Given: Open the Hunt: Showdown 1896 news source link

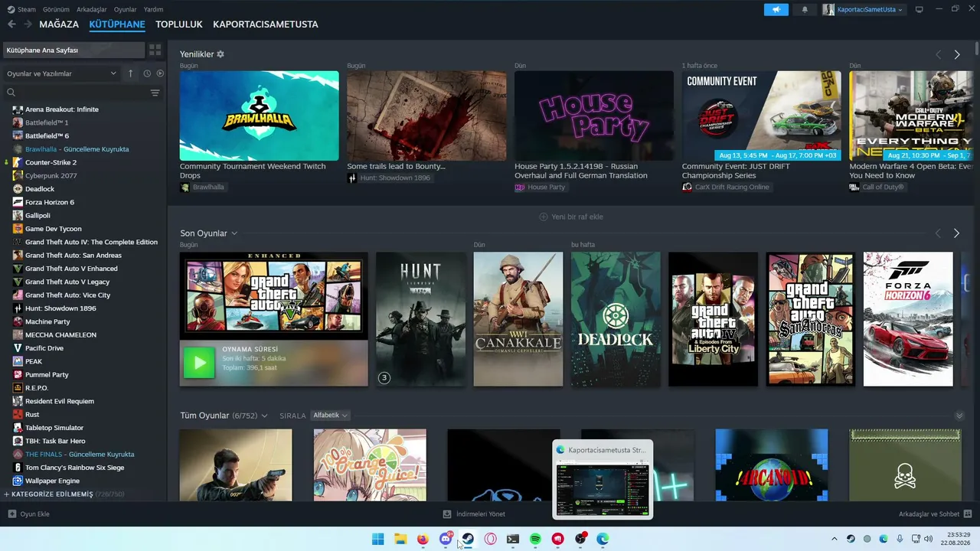Looking at the screenshot, I should 389,178.
